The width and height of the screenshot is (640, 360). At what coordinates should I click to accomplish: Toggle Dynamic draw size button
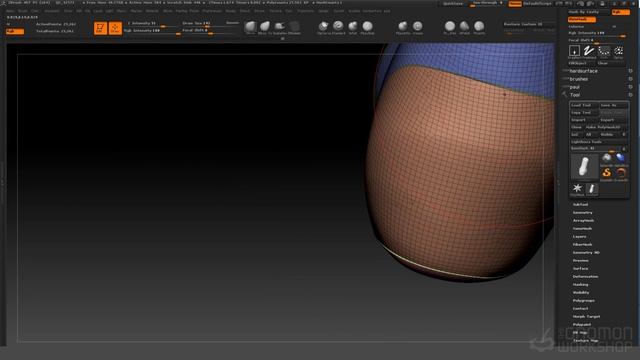(233, 23)
